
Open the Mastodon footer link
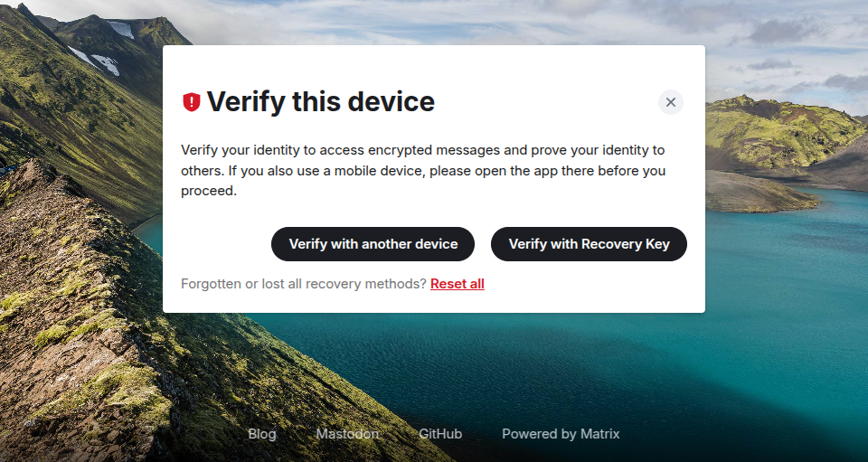(x=347, y=434)
